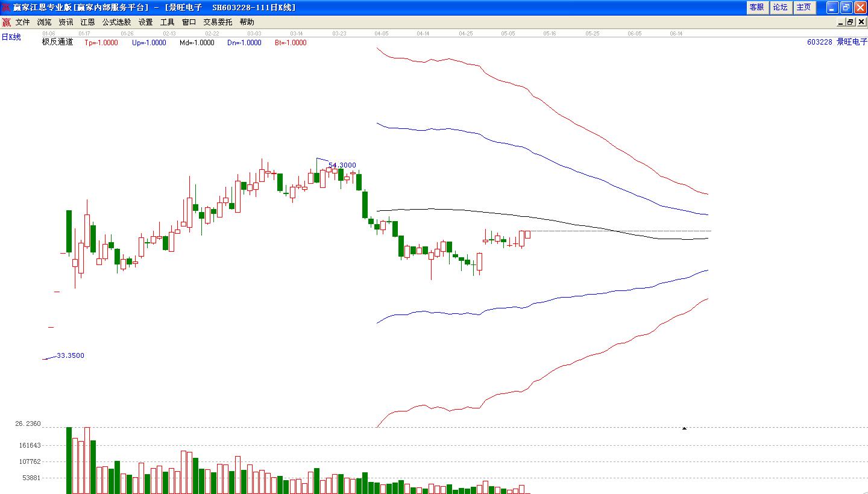This screenshot has height=494, width=868.
Task: Open the 资讯 menu
Action: tap(66, 22)
